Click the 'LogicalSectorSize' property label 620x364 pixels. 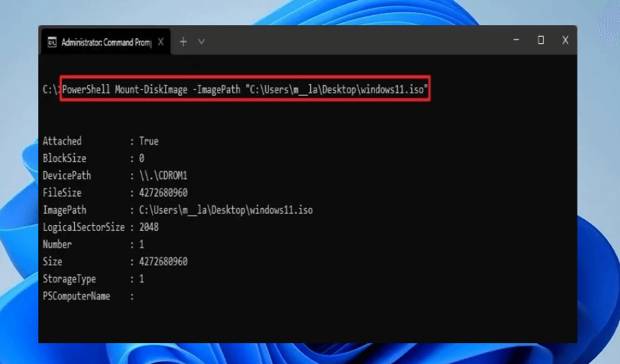pyautogui.click(x=84, y=227)
